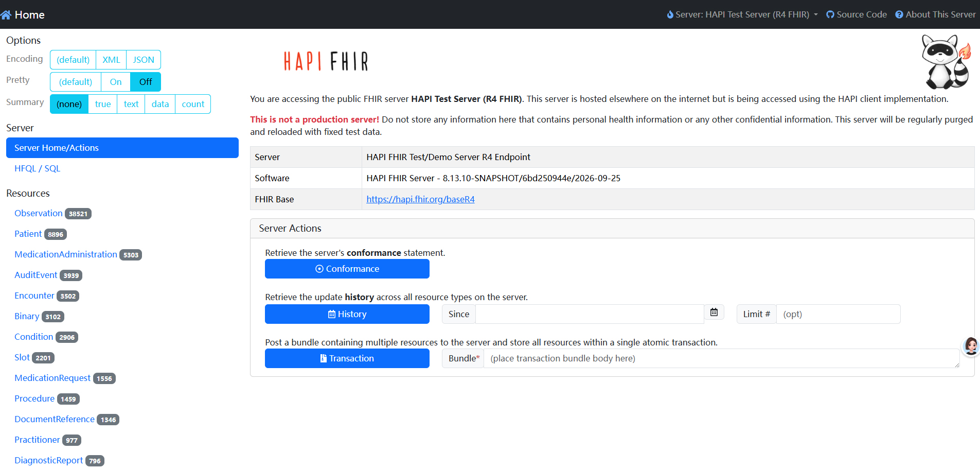This screenshot has height=469, width=980.
Task: Turn Pretty printing Off
Action: coord(146,82)
